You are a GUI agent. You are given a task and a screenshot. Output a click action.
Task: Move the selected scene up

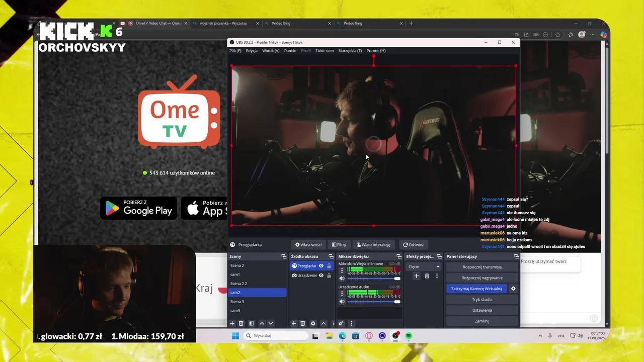click(262, 323)
